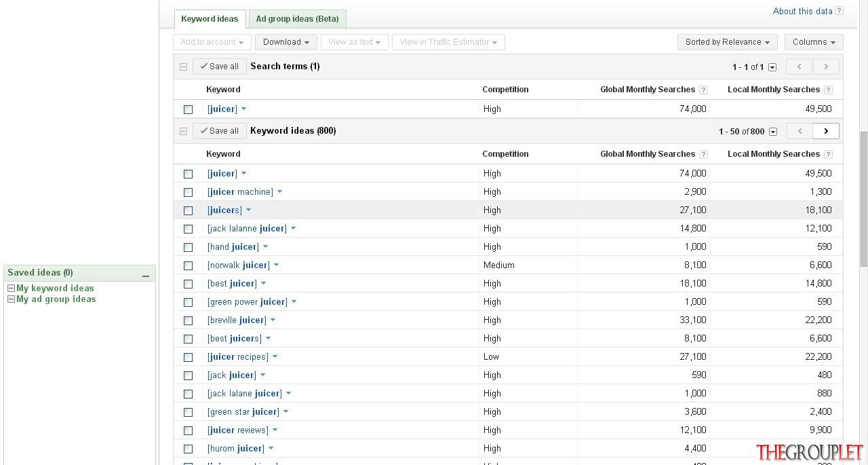868x465 pixels.
Task: Open the Download dropdown
Action: coord(286,42)
